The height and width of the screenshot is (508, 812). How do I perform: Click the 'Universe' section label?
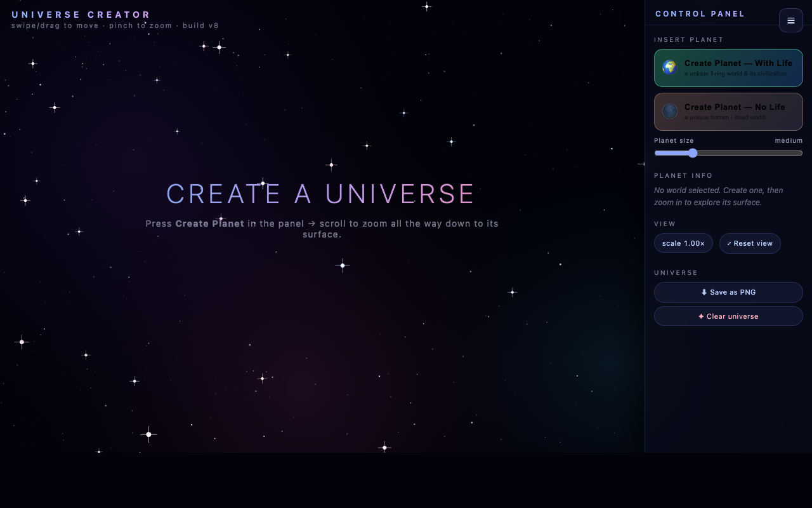click(676, 272)
